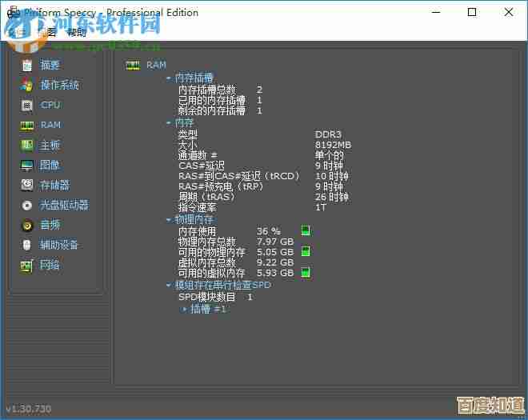
Task: Collapse the 模组存在串行检查SPD section
Action: pos(169,285)
